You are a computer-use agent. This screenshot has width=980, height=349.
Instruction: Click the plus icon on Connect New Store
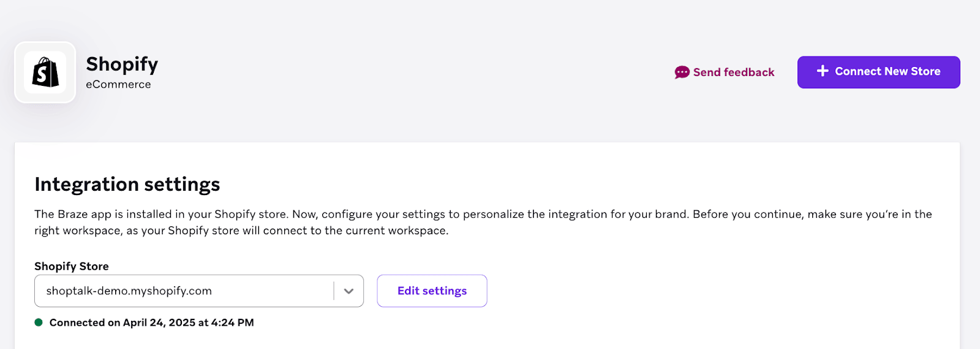pyautogui.click(x=823, y=71)
